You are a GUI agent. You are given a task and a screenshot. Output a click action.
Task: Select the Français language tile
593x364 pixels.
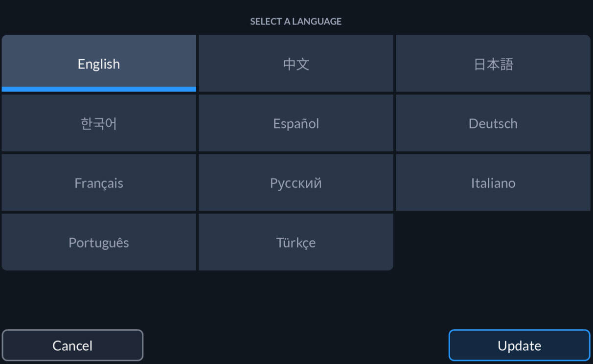pos(99,182)
